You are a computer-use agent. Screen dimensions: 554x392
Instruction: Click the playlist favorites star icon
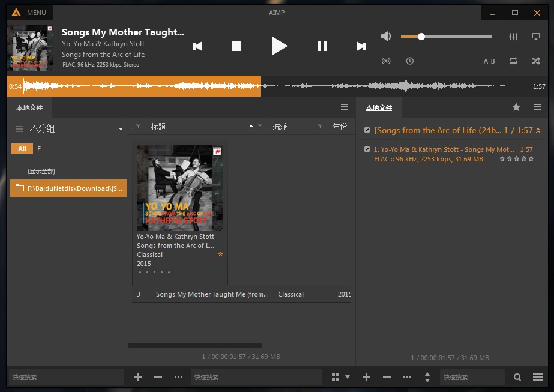(x=516, y=107)
